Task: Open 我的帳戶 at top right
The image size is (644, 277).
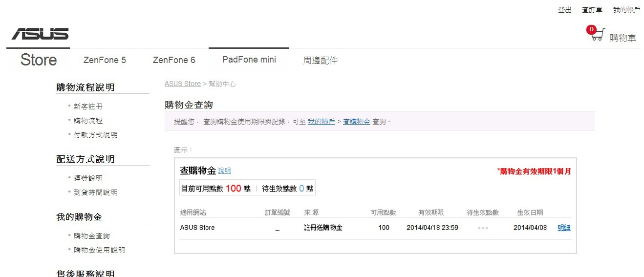Action: [x=627, y=10]
